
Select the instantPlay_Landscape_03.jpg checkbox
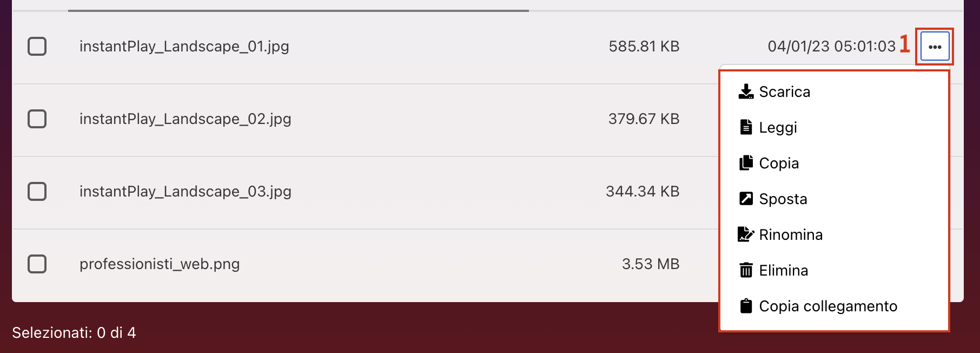coord(37,191)
